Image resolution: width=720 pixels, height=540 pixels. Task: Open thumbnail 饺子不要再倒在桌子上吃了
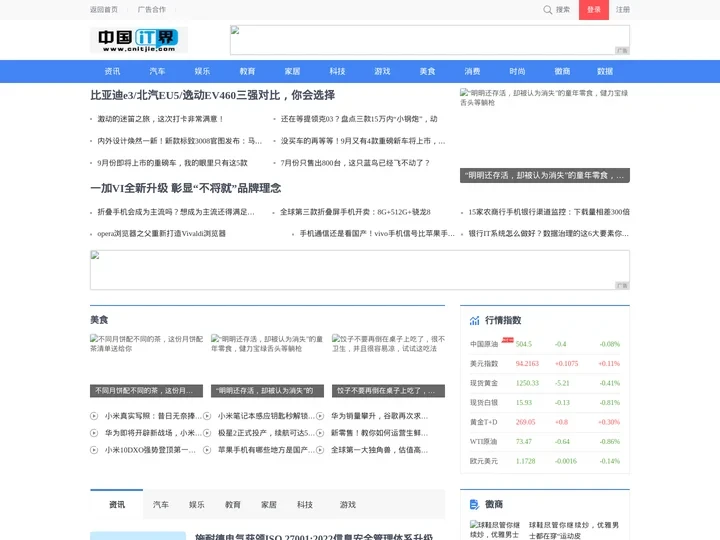tap(388, 366)
